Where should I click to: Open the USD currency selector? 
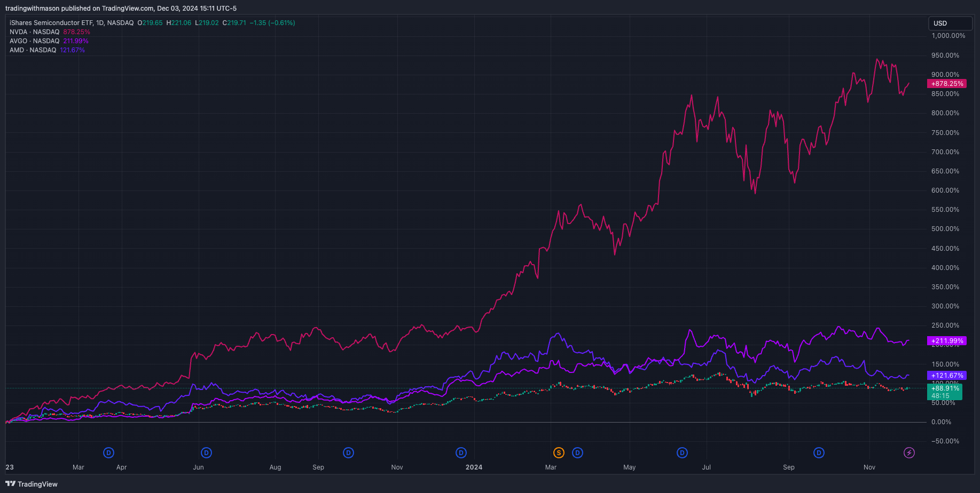tap(950, 23)
